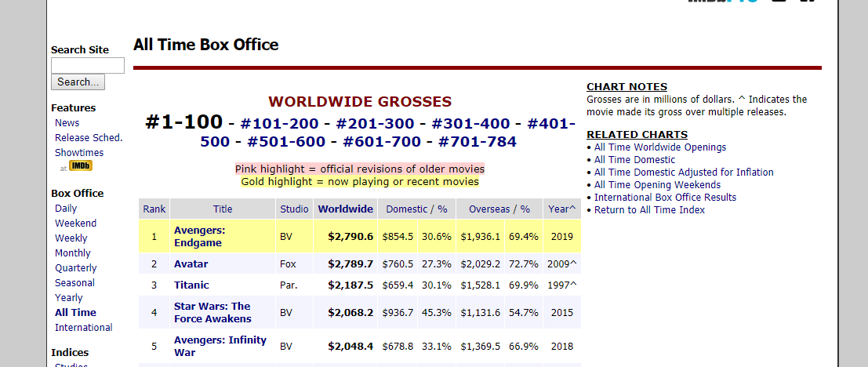Sort by Worldwide column header

point(346,209)
